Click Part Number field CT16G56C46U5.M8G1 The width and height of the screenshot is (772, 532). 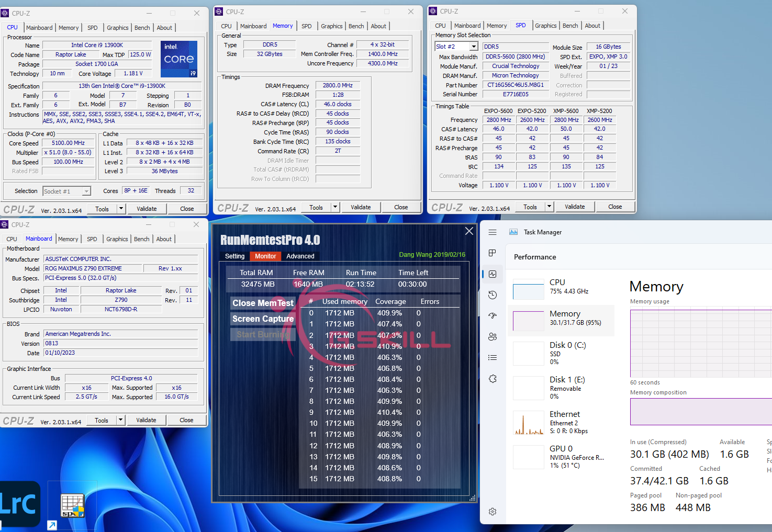pyautogui.click(x=516, y=85)
